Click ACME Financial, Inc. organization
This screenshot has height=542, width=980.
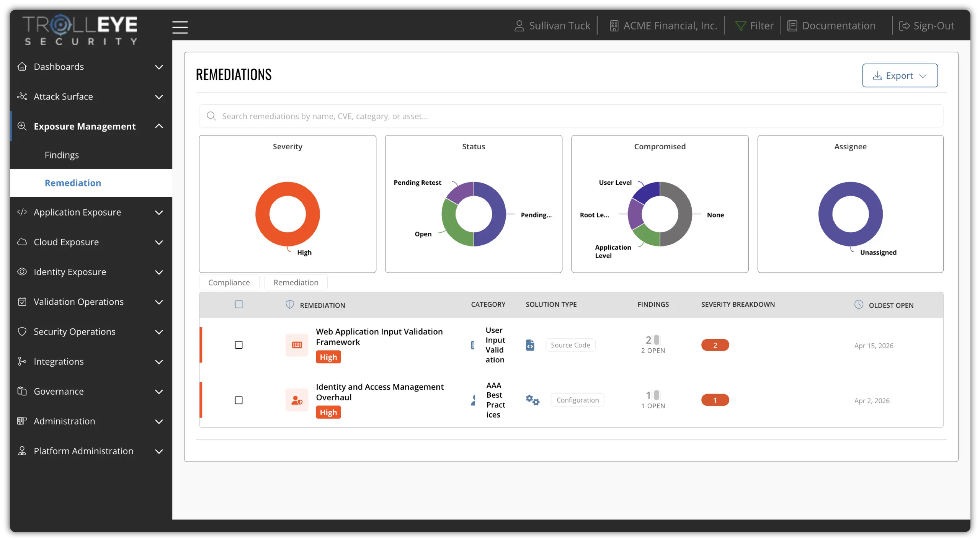pyautogui.click(x=663, y=26)
